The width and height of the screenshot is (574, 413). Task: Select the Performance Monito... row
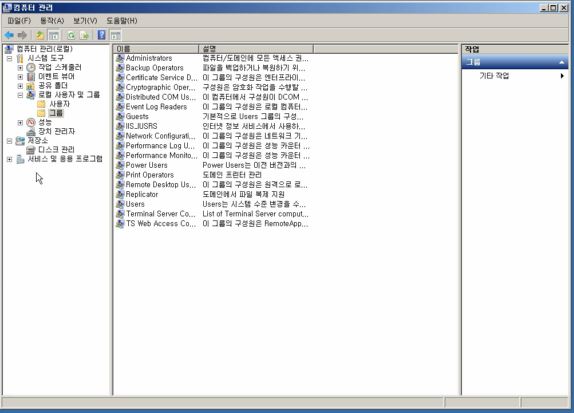[x=212, y=155]
